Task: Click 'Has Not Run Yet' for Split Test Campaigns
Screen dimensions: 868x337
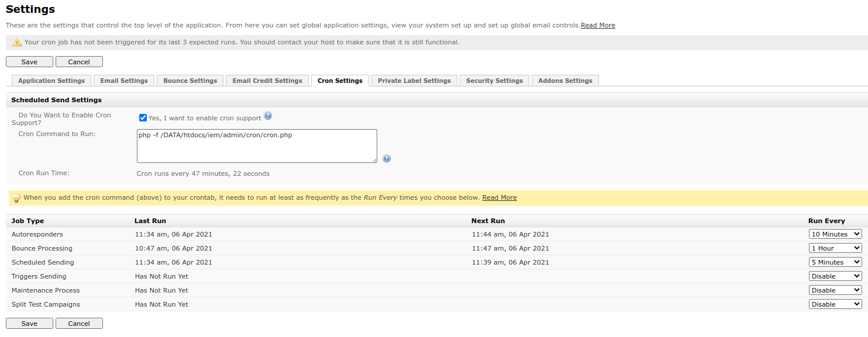Action: [x=161, y=304]
